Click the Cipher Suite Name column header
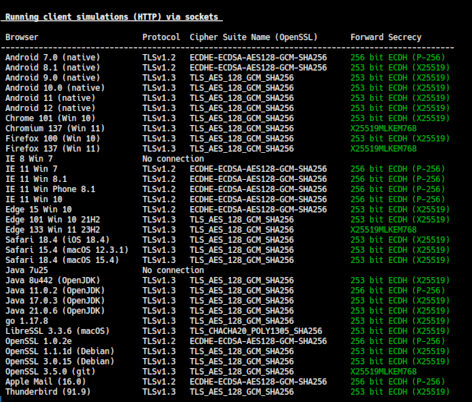Image resolution: width=472 pixels, height=402 pixels. tap(254, 37)
